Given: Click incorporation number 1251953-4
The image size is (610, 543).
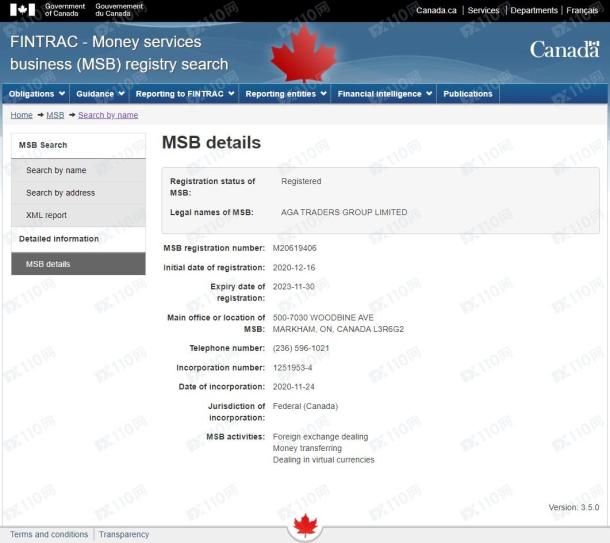Looking at the screenshot, I should click(292, 368).
